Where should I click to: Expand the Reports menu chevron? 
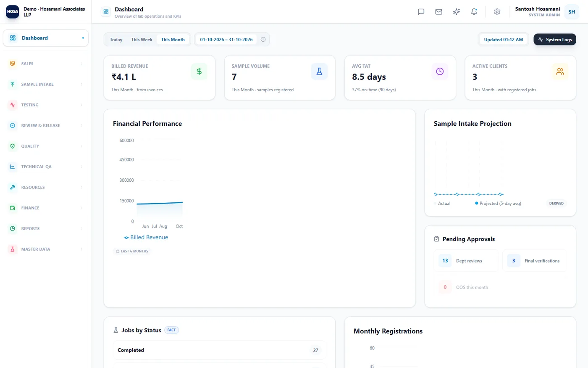tap(81, 228)
